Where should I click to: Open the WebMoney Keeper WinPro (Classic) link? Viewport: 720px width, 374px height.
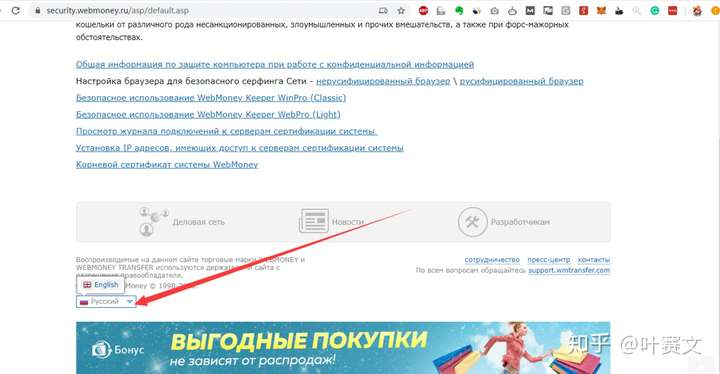tap(211, 98)
